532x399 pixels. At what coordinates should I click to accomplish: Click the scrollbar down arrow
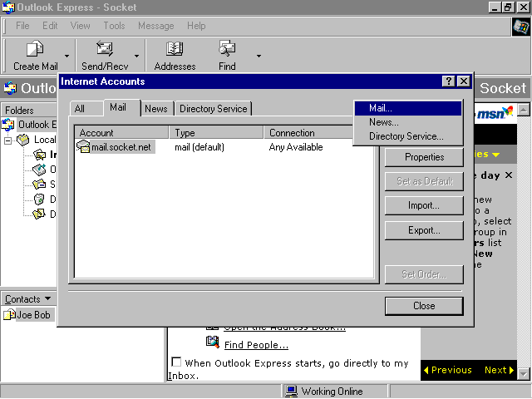click(524, 374)
